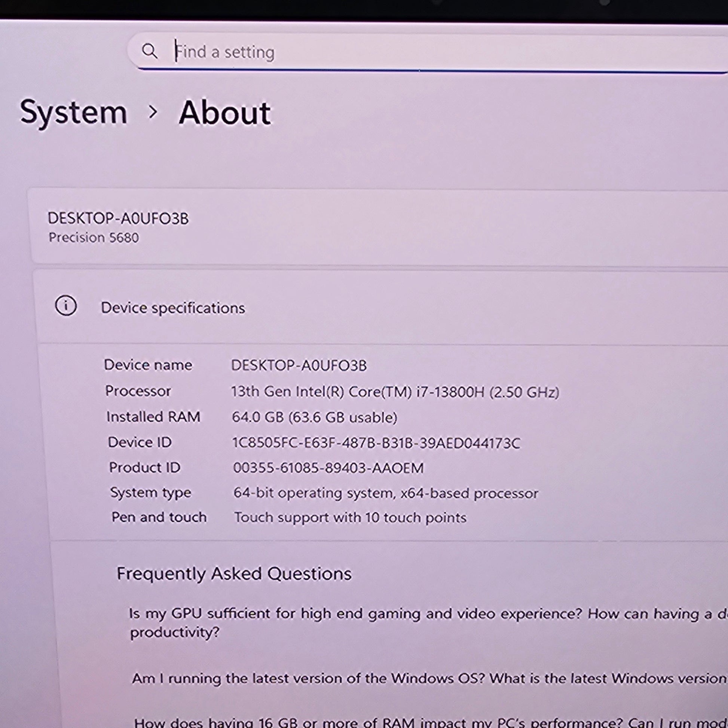This screenshot has width=728, height=728.
Task: Click Pen and touch support value
Action: (x=350, y=518)
